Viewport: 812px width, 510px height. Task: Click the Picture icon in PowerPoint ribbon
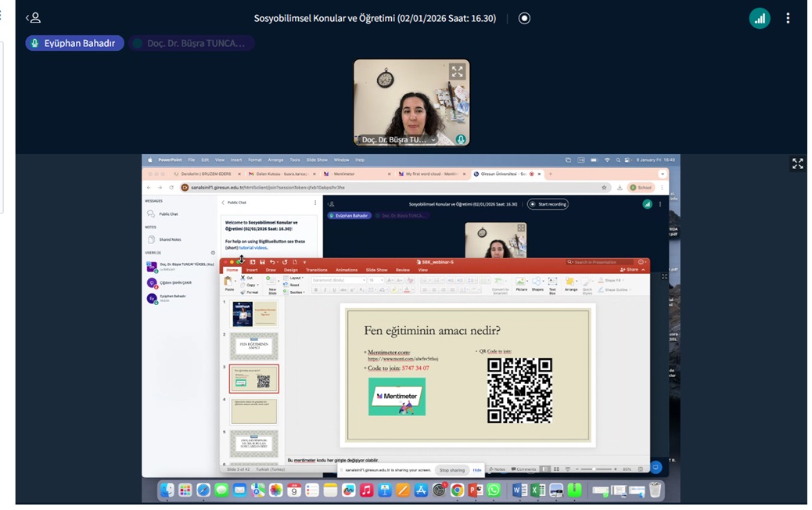pyautogui.click(x=521, y=283)
